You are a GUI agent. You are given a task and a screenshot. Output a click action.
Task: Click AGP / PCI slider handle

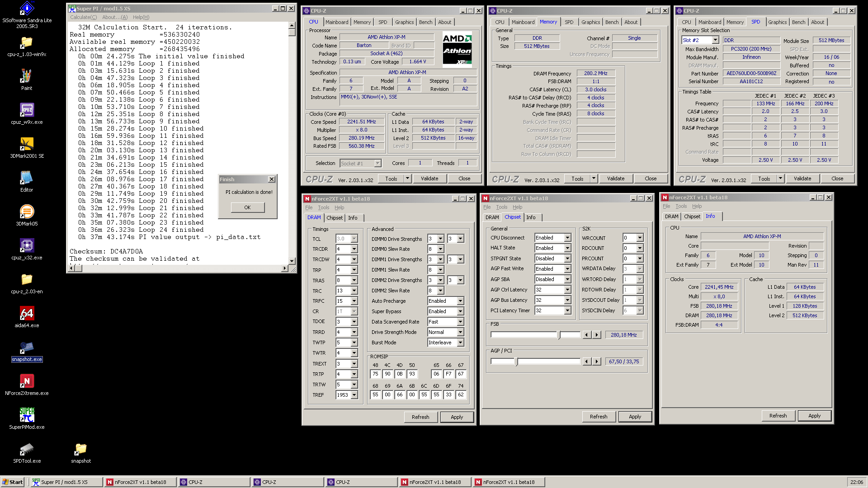[517, 361]
